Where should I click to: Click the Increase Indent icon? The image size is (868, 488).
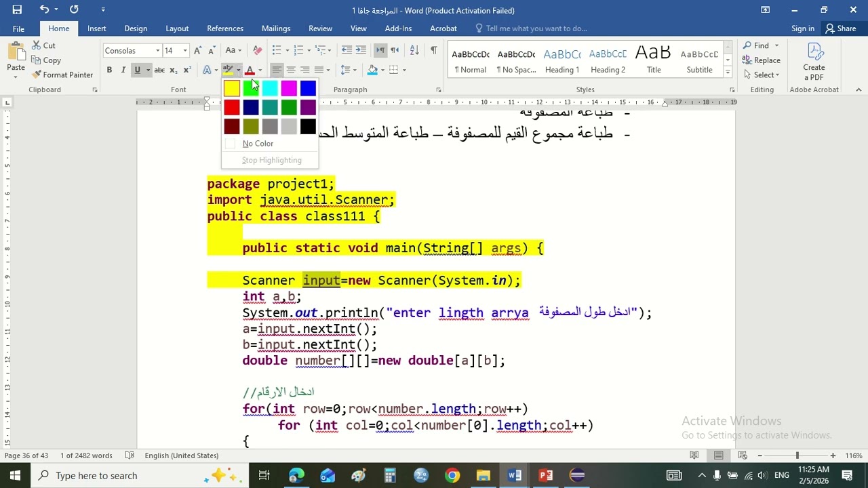(x=361, y=50)
